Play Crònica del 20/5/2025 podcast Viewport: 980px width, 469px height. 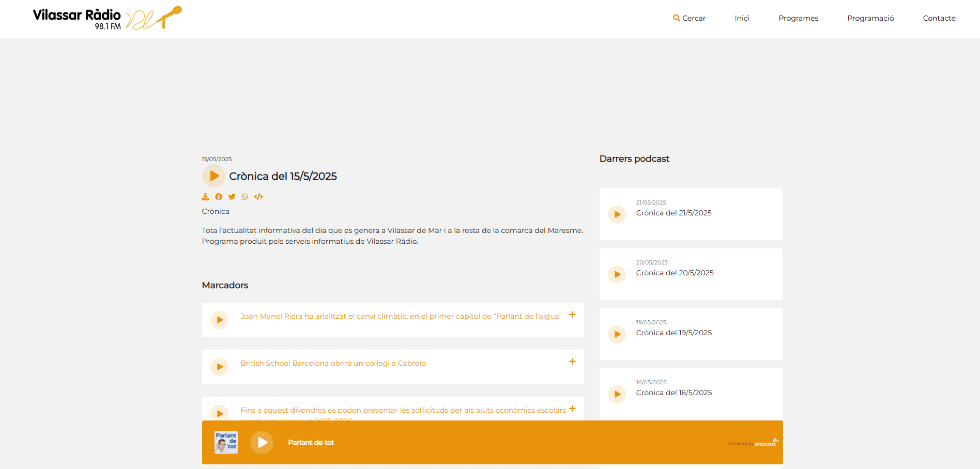617,274
